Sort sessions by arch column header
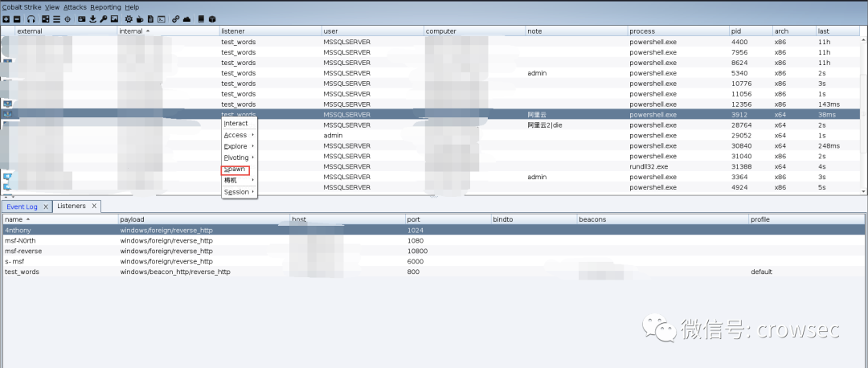This screenshot has width=868, height=368. click(794, 31)
